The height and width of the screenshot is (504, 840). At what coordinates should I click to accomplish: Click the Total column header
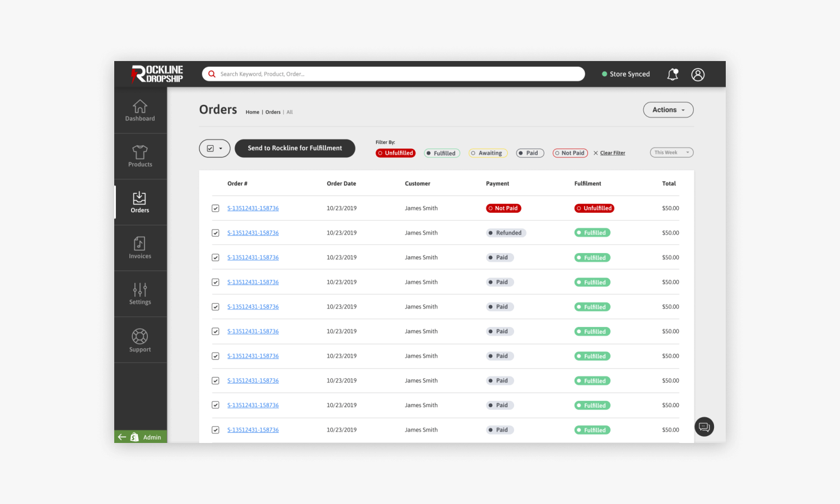click(669, 184)
